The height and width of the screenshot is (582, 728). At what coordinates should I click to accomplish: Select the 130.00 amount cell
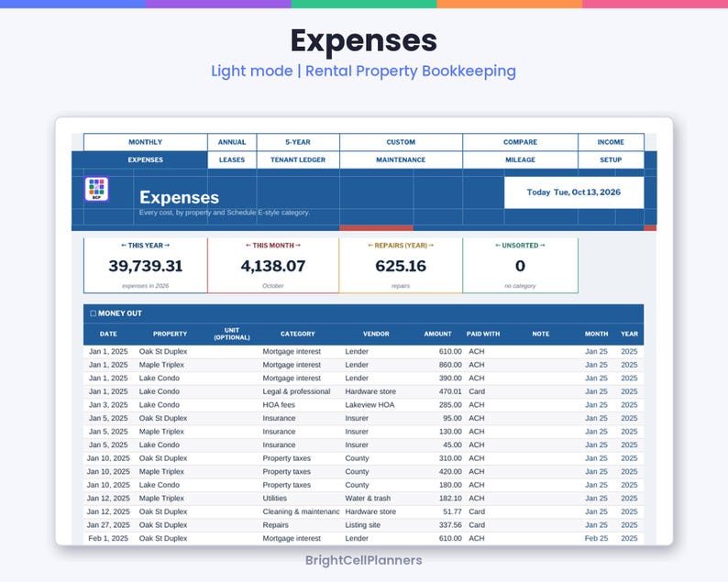pos(439,432)
